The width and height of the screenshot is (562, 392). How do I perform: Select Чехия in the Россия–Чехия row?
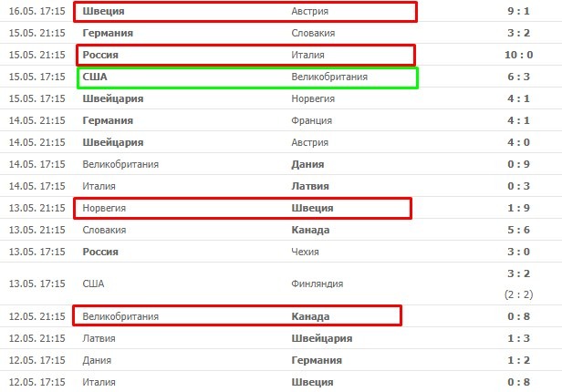coord(306,252)
